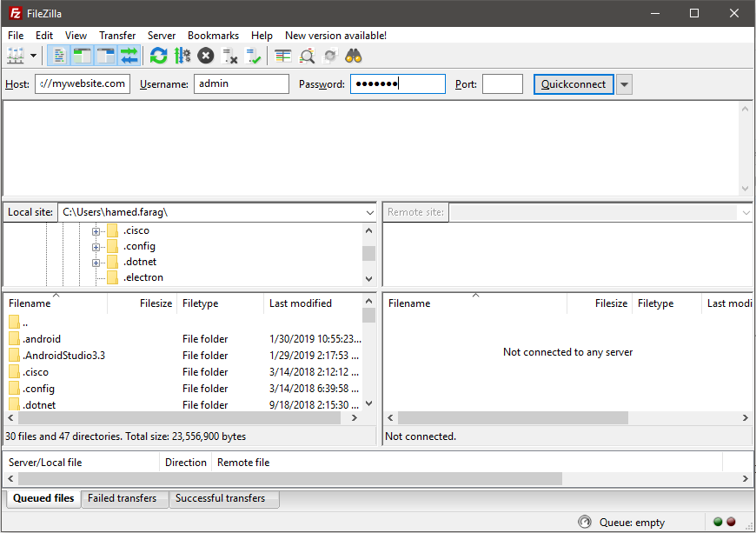Click local file list scroll-right arrow
756x533 pixels.
pos(355,417)
